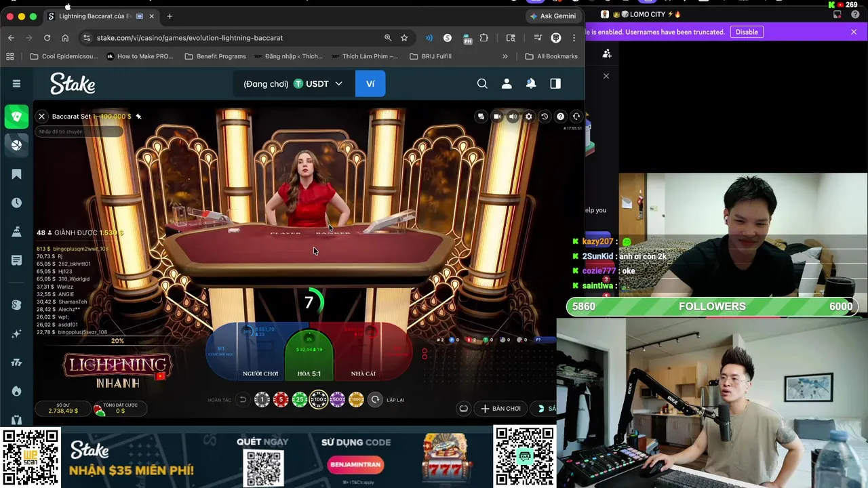Open the in-game chat bubble icon
Image resolution: width=868 pixels, height=488 pixels.
click(481, 117)
